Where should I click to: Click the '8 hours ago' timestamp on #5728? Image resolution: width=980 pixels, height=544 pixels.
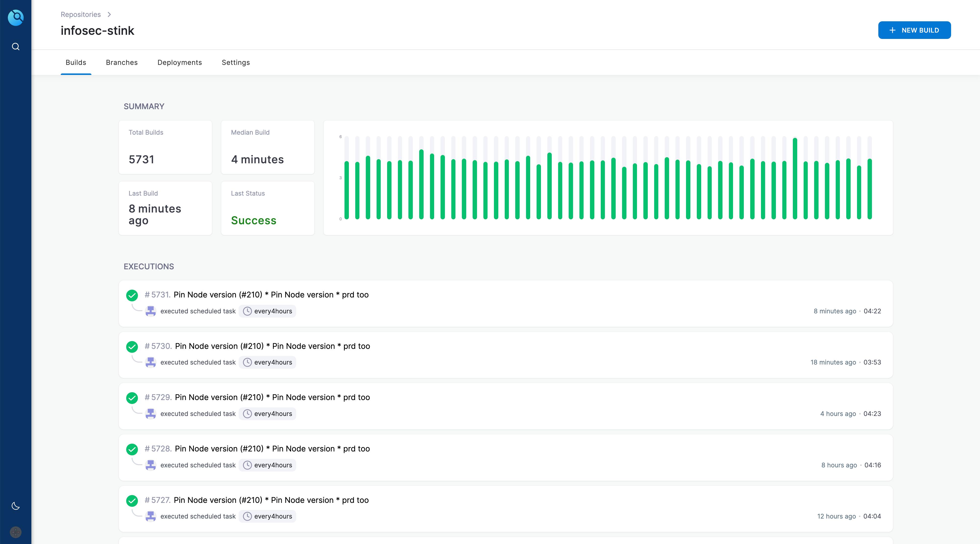pos(839,465)
